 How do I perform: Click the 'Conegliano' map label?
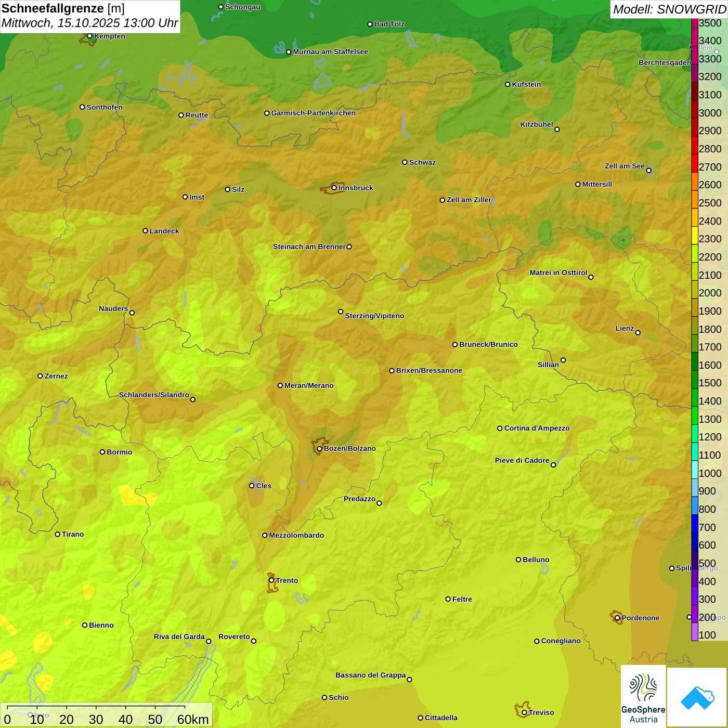point(561,641)
